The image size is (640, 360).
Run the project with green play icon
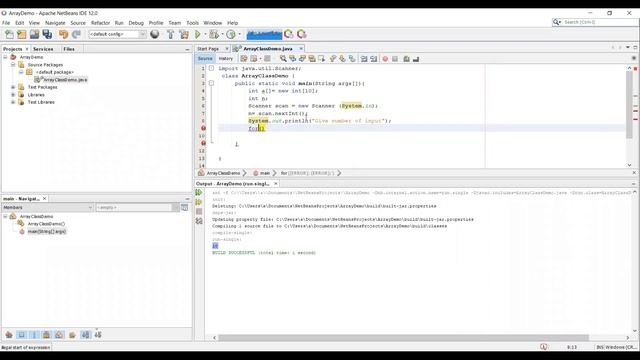pos(198,34)
